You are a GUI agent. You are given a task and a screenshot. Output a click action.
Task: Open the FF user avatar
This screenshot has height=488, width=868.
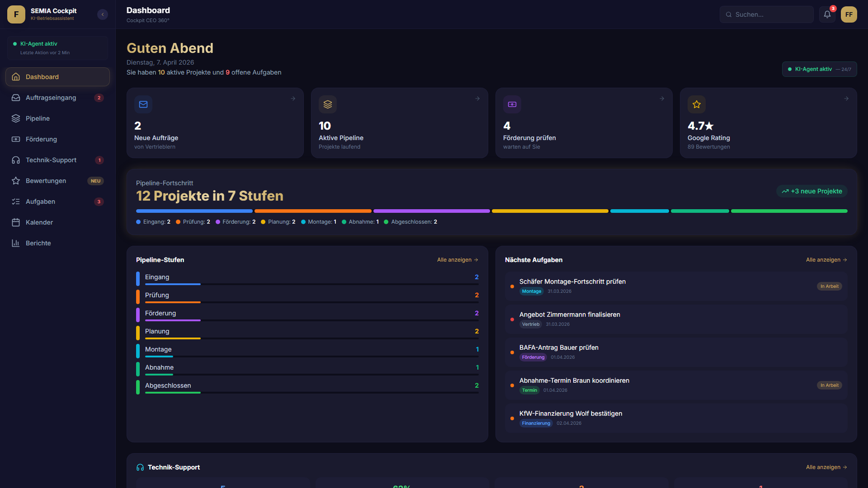pos(848,15)
